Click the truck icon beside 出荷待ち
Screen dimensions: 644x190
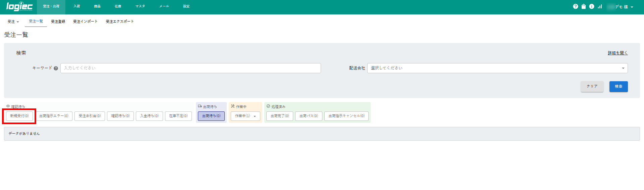[200, 106]
